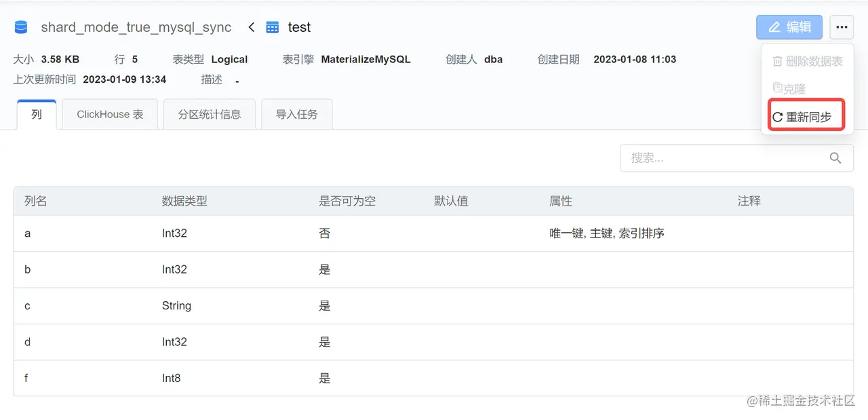Open the ClickHouse 表 tab
The width and height of the screenshot is (868, 420).
point(110,114)
